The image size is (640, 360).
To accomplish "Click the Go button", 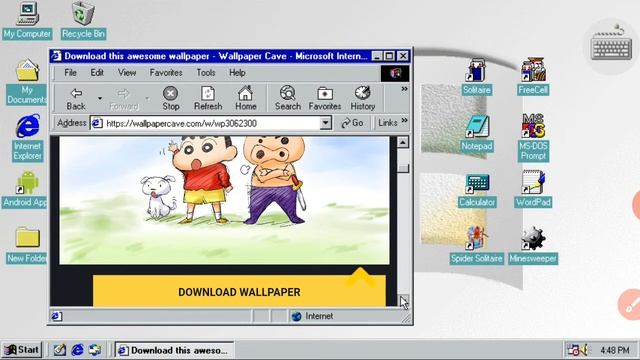I will 352,123.
